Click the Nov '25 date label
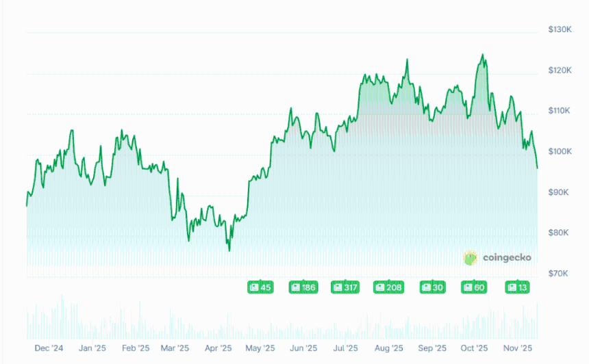Viewport: 589px width, 364px height. 517,348
